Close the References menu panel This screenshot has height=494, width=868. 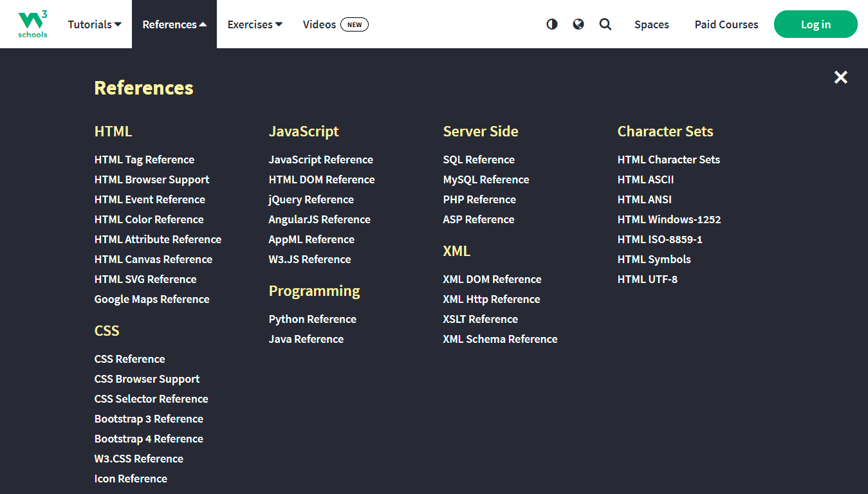[841, 77]
